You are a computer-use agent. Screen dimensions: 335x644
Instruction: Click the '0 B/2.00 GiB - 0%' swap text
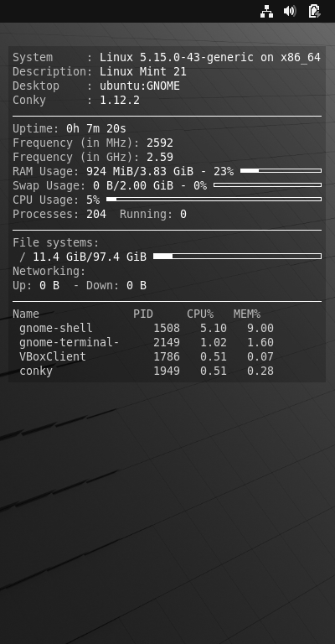click(x=150, y=185)
